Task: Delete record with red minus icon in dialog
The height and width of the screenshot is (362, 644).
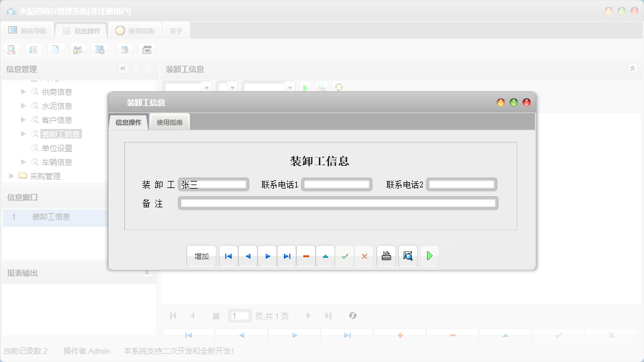Action: tap(306, 256)
